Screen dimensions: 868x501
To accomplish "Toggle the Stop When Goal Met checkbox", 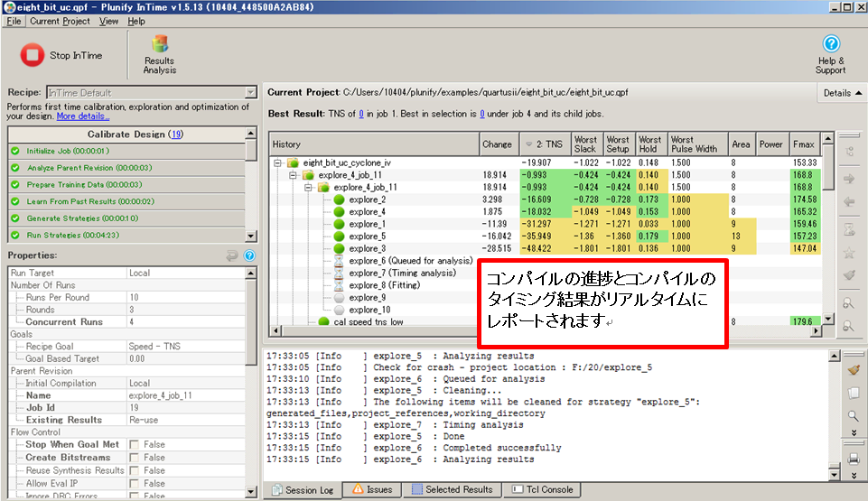I will pyautogui.click(x=134, y=444).
